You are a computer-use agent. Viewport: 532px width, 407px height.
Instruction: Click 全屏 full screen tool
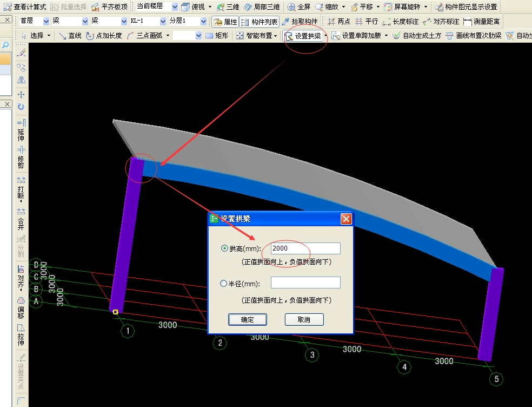tap(298, 7)
